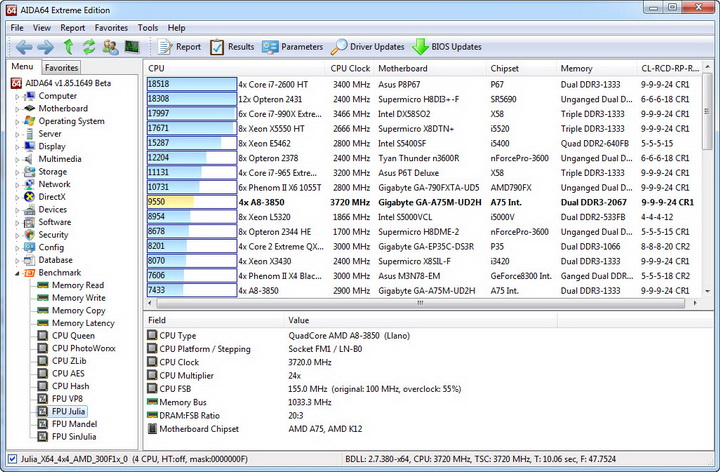Viewport: 720px width, 472px height.
Task: Open the Help menu
Action: pos(176,28)
